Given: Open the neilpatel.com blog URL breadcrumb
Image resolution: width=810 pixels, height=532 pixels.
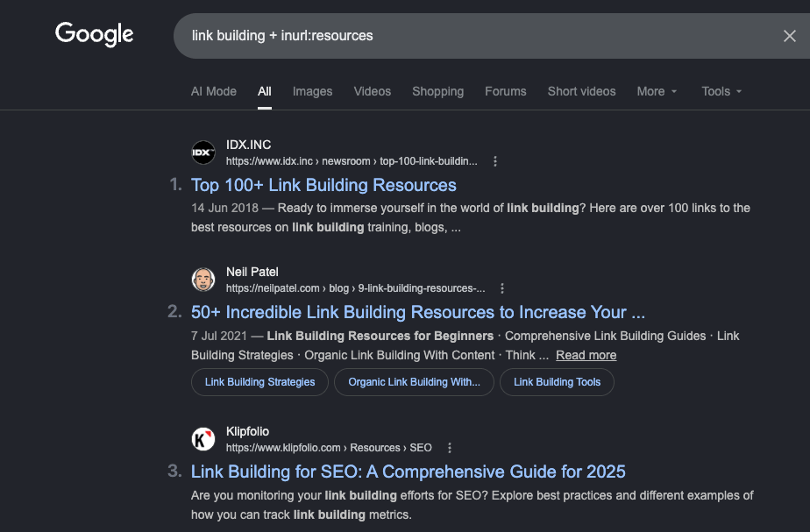Looking at the screenshot, I should (x=355, y=288).
